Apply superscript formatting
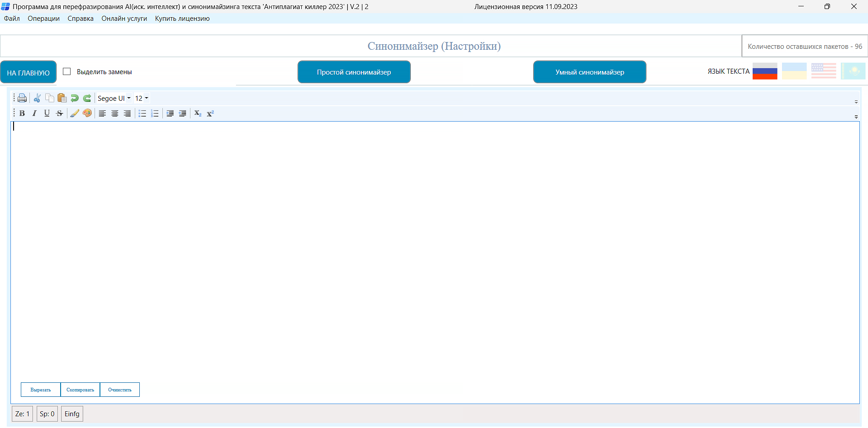Viewport: 868px width, 428px height. pos(210,113)
